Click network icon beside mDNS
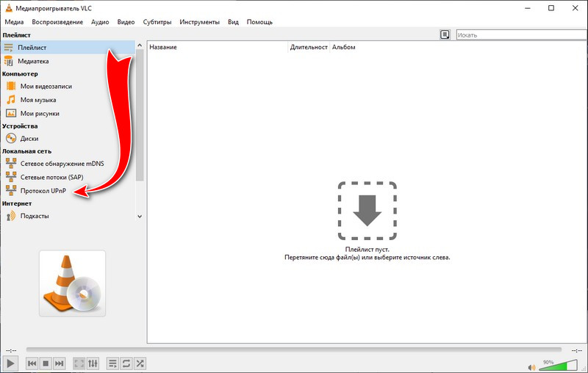 tap(11, 163)
